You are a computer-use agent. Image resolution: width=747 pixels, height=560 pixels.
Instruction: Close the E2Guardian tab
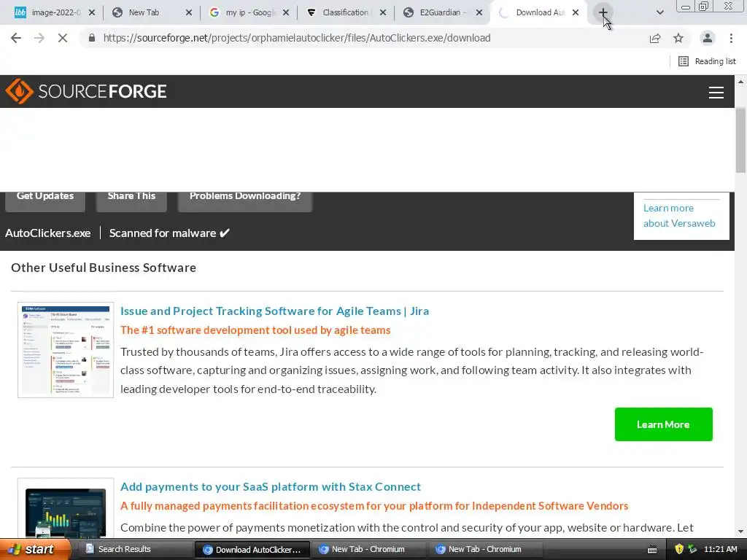point(479,12)
